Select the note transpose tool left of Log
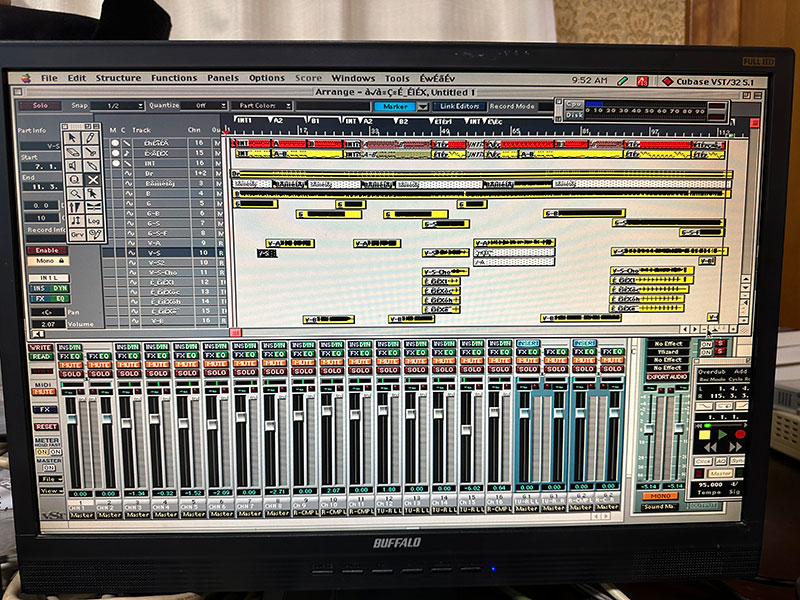The height and width of the screenshot is (600, 800). click(76, 221)
